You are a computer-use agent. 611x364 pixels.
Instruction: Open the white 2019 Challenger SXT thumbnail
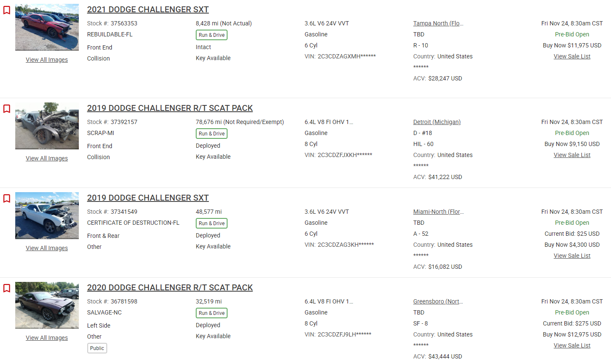47,215
